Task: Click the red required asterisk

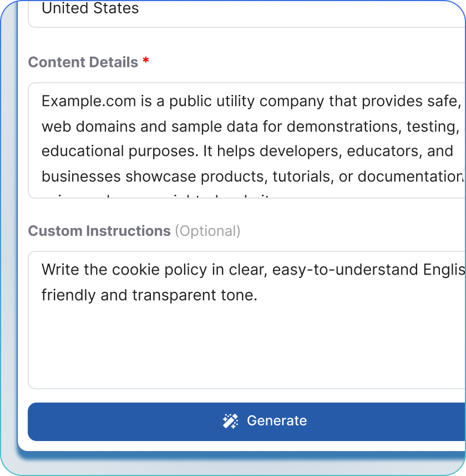Action: click(x=146, y=61)
